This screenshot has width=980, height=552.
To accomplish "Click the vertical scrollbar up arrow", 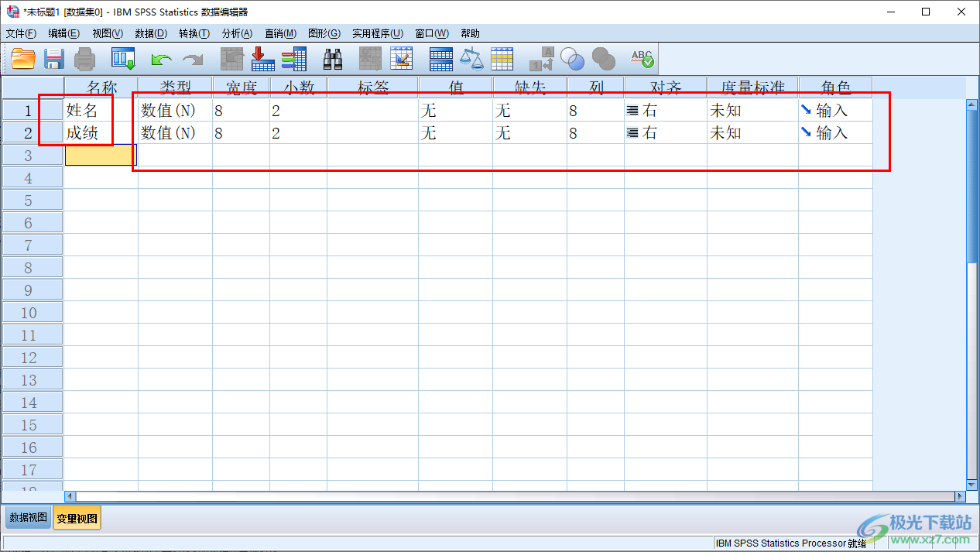I will tap(973, 105).
